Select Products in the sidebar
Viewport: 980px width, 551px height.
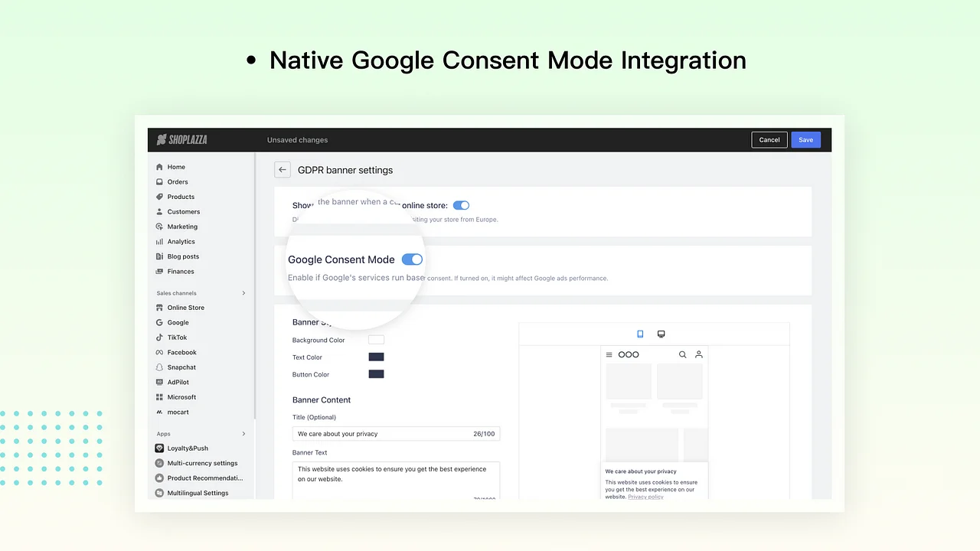coord(180,197)
